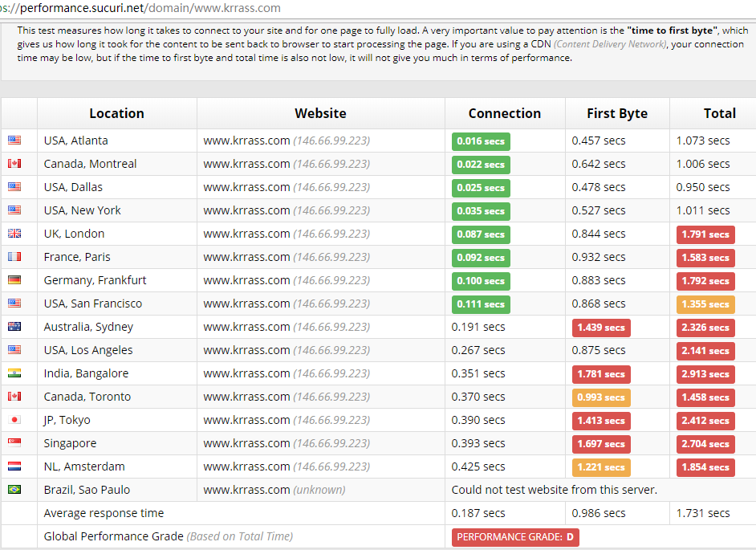Click the Germany flag icon for Frankfurt

14,280
